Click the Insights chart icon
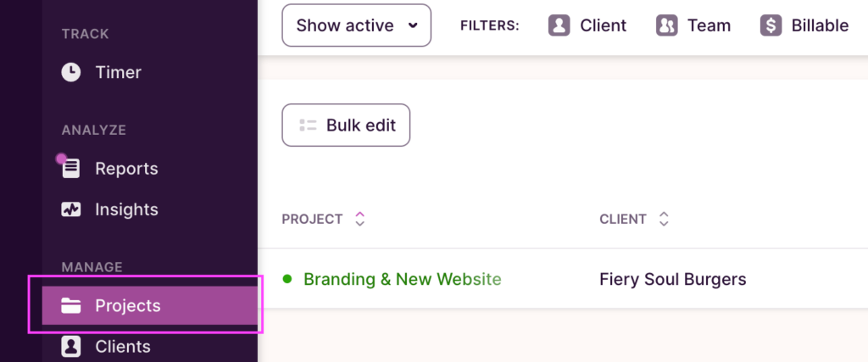 pos(71,209)
